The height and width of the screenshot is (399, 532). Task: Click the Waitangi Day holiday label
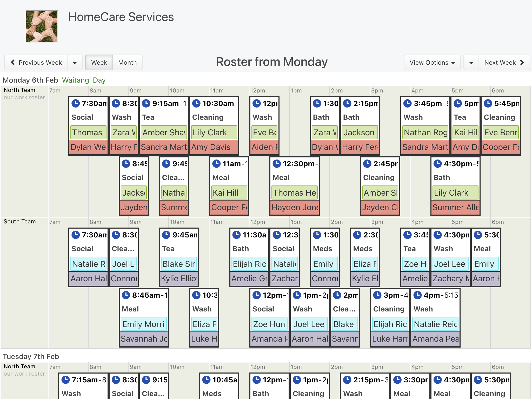[x=84, y=80]
